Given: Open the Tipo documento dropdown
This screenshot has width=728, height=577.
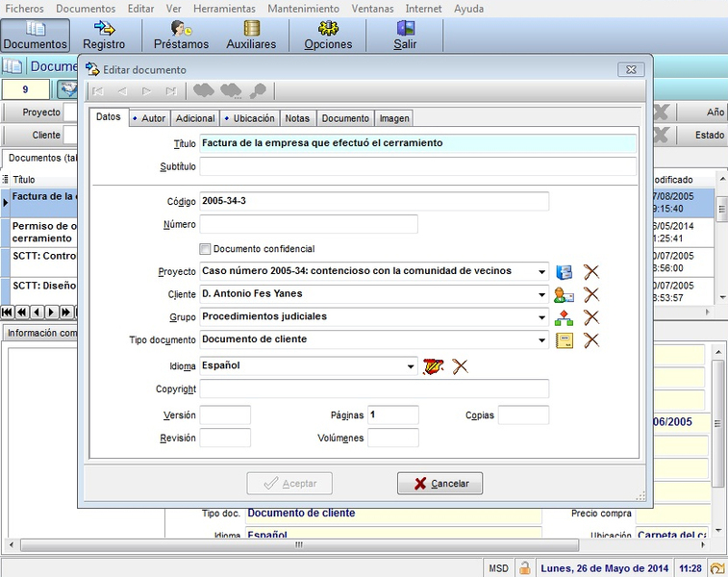Looking at the screenshot, I should pos(543,340).
